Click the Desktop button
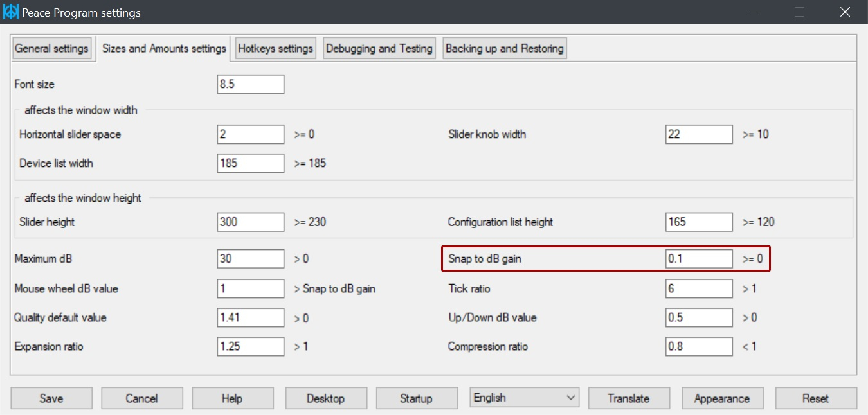868x415 pixels. [x=326, y=398]
